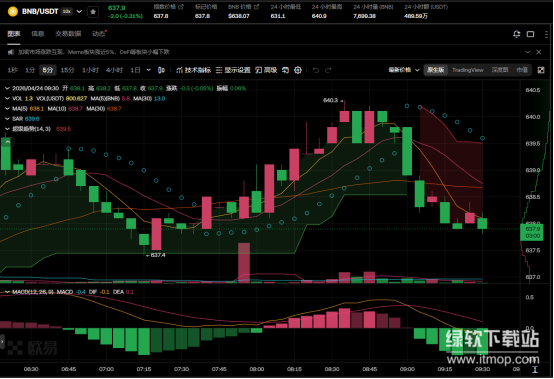Screen dimensions: 554x379
Task: Select the 深度图 depth chart view
Action: pyautogui.click(x=500, y=70)
